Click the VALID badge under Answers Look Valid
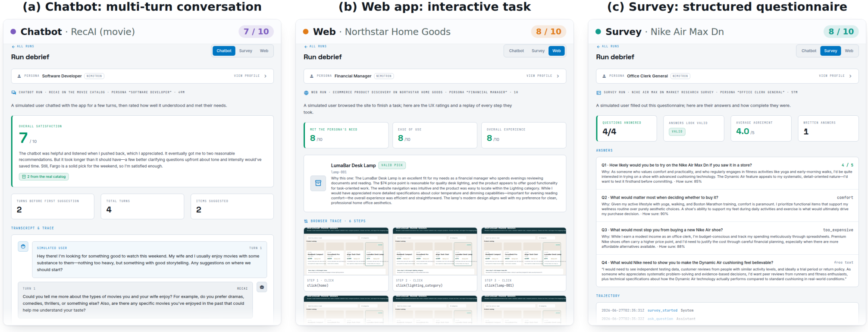The height and width of the screenshot is (332, 868). [x=677, y=132]
